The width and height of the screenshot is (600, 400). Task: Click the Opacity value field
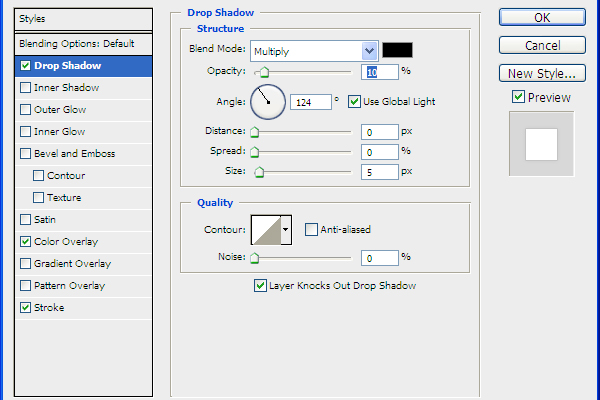pos(380,72)
